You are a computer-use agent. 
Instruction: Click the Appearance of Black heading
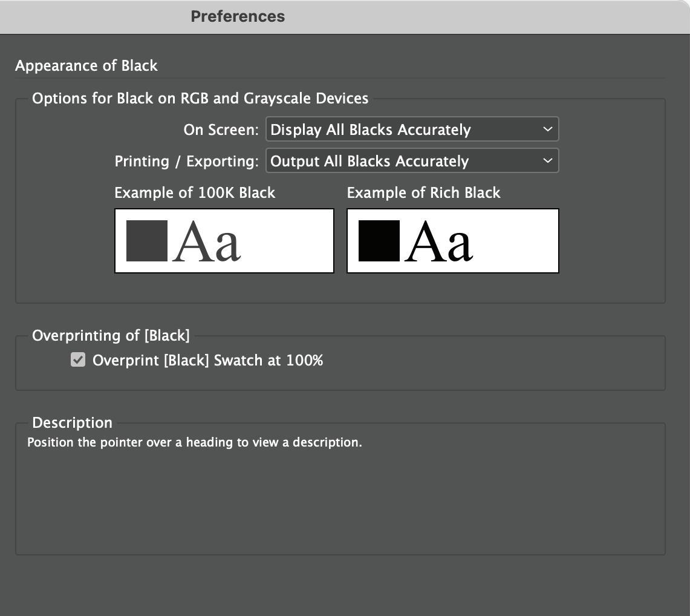click(86, 66)
